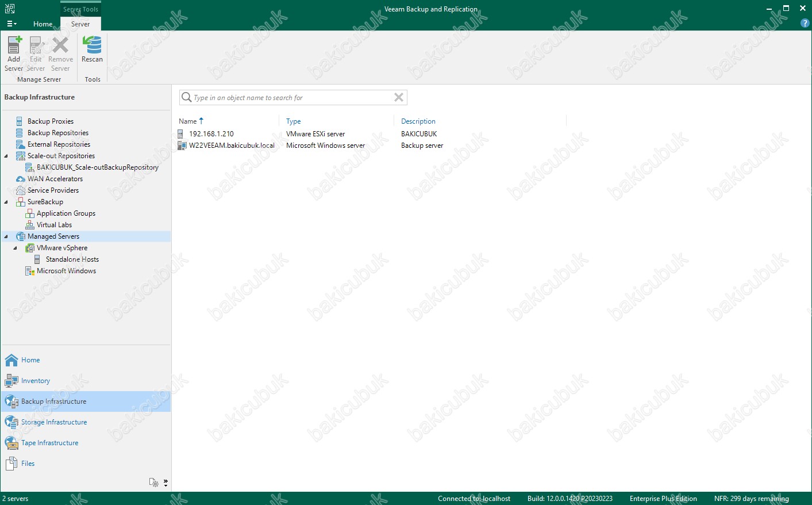The image size is (812, 505).
Task: Sort by the Type column header
Action: click(x=294, y=121)
